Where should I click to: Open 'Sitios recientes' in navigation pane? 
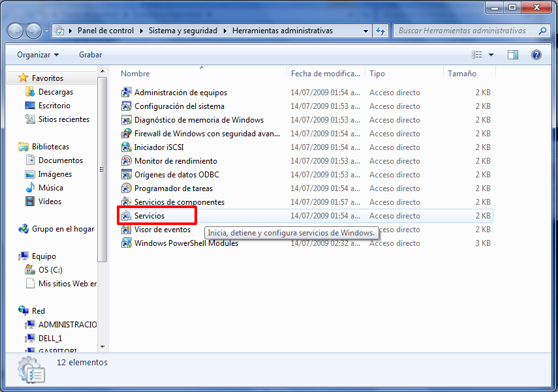click(64, 119)
